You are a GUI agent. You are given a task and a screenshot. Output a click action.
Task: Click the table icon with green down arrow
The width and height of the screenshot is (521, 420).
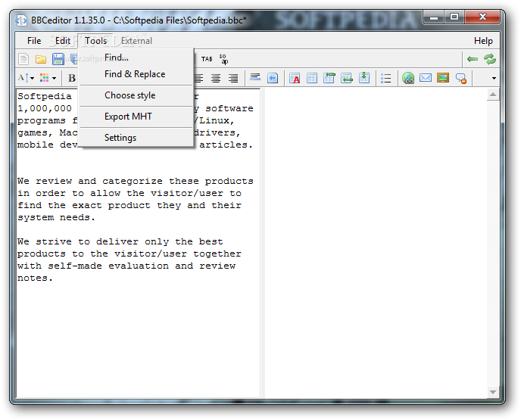[364, 78]
